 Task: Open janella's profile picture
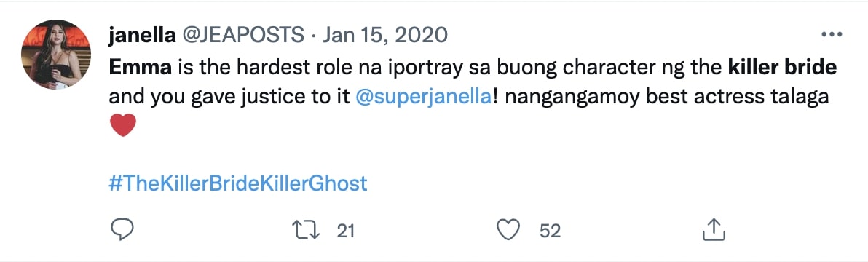pyautogui.click(x=55, y=54)
